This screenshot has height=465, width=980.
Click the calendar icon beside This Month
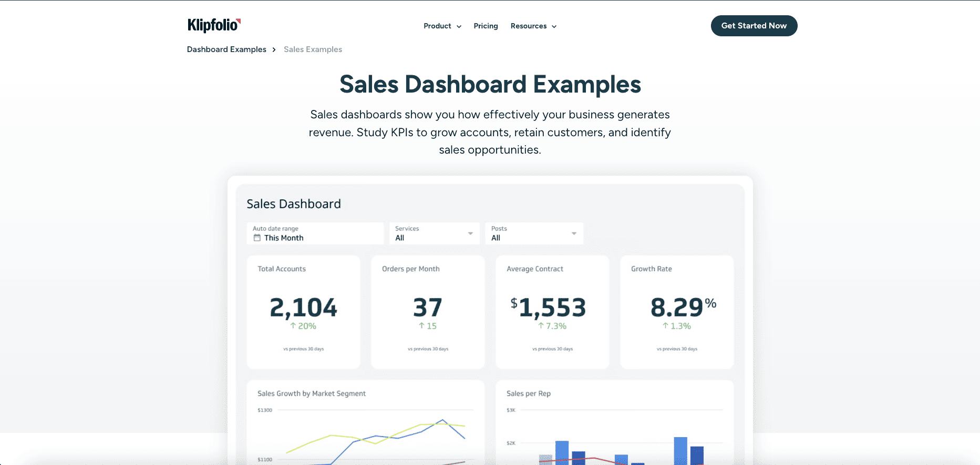point(257,238)
